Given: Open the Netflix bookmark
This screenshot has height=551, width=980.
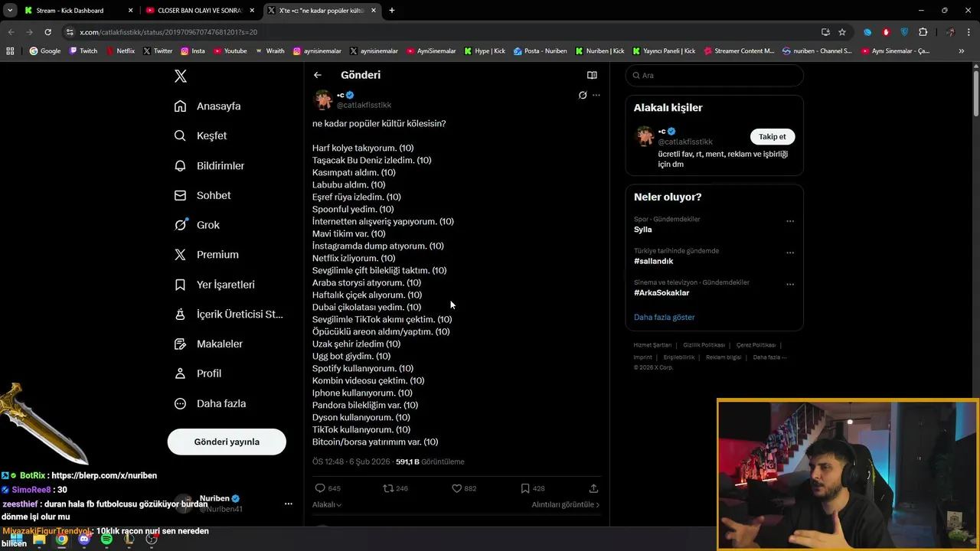Looking at the screenshot, I should (x=119, y=51).
